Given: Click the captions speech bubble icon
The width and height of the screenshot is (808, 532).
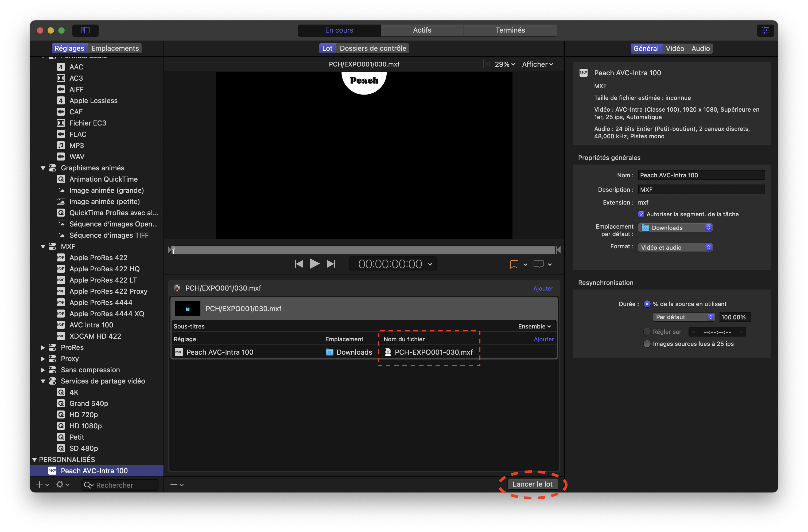Looking at the screenshot, I should pos(538,264).
